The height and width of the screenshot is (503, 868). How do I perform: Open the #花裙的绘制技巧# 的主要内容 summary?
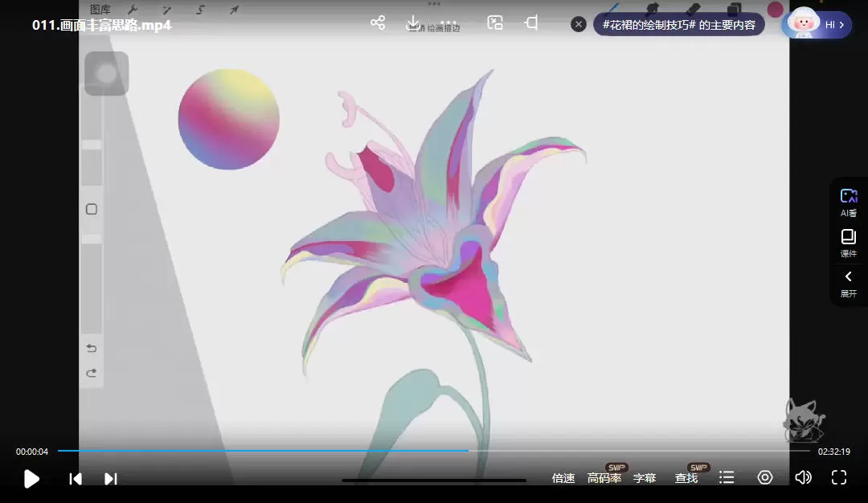tap(678, 25)
